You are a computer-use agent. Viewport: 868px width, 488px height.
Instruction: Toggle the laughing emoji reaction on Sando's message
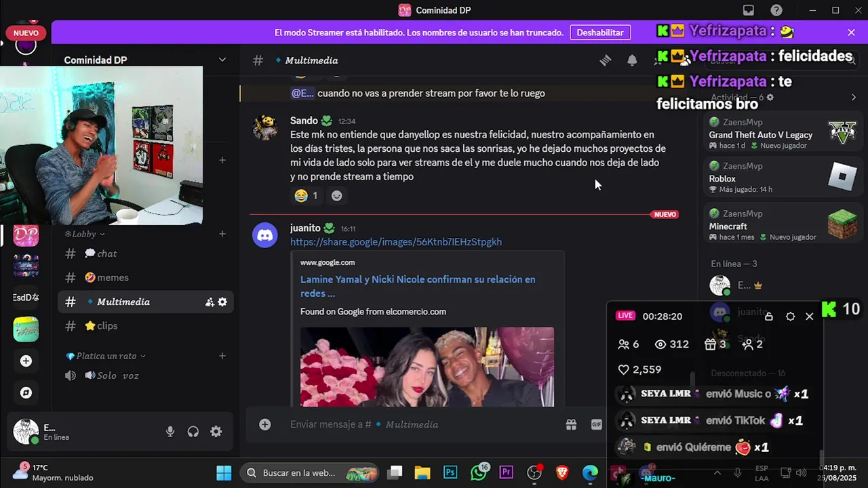307,195
